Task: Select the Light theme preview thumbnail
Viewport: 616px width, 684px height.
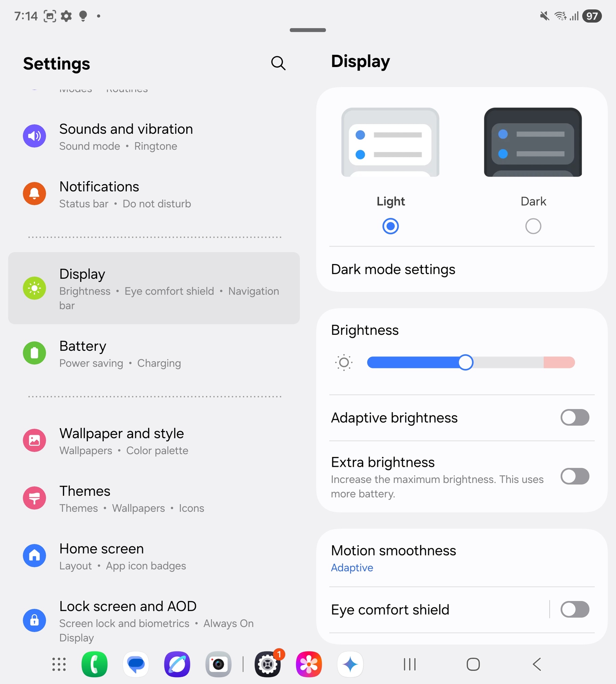Action: tap(390, 142)
